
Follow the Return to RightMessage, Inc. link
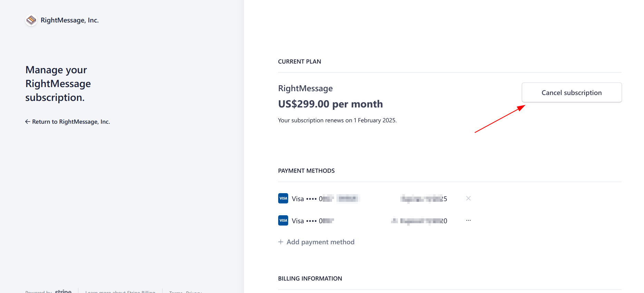(71, 122)
